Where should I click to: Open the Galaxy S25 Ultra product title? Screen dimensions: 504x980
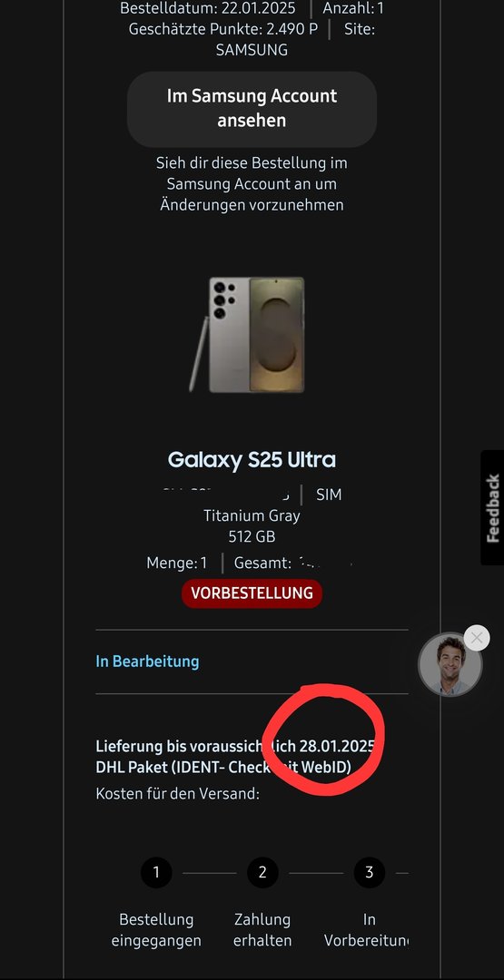point(252,460)
